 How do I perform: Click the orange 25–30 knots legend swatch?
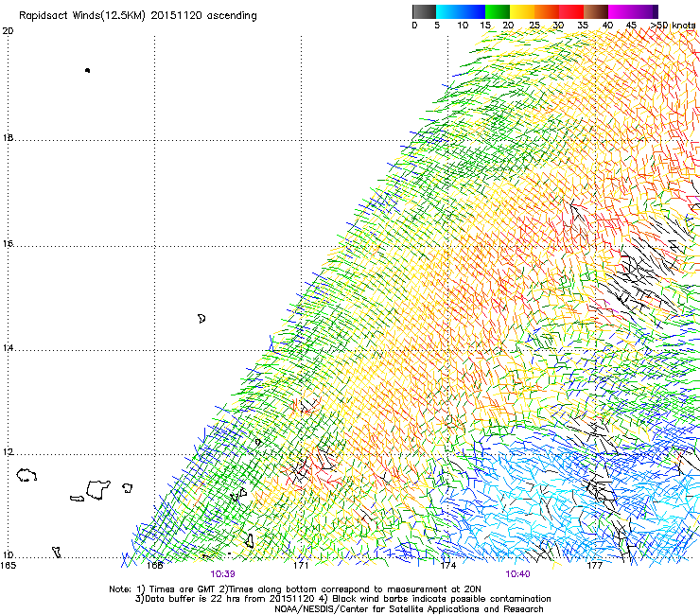pos(547,11)
